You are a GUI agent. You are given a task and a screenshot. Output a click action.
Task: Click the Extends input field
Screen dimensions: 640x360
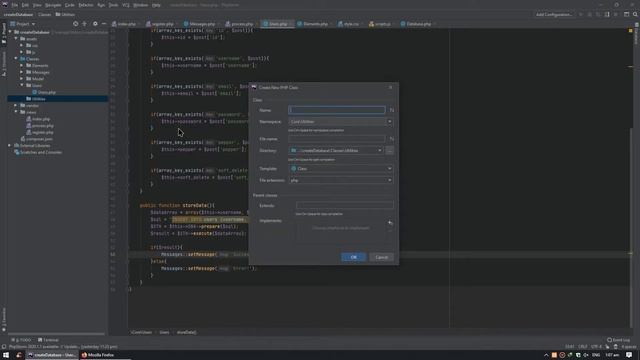coord(344,205)
